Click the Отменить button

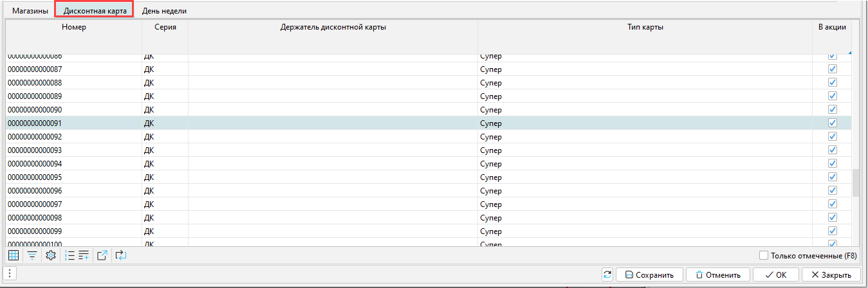tap(717, 274)
